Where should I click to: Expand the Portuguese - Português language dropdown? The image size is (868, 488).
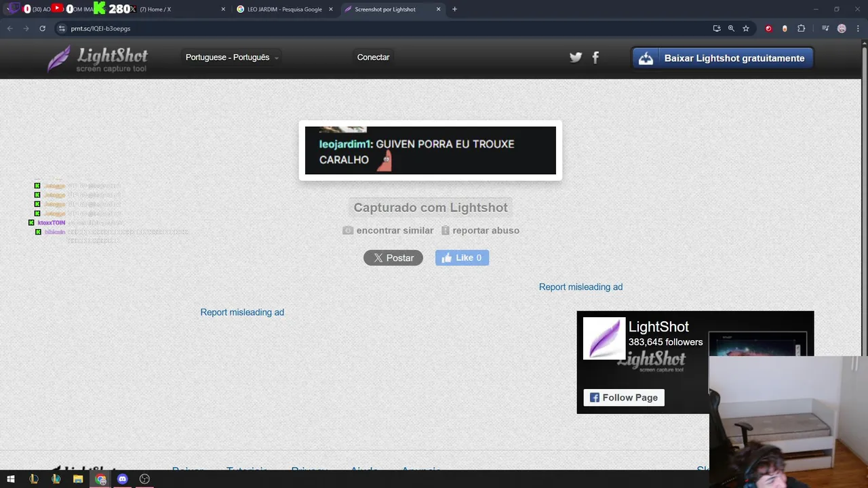pos(232,58)
